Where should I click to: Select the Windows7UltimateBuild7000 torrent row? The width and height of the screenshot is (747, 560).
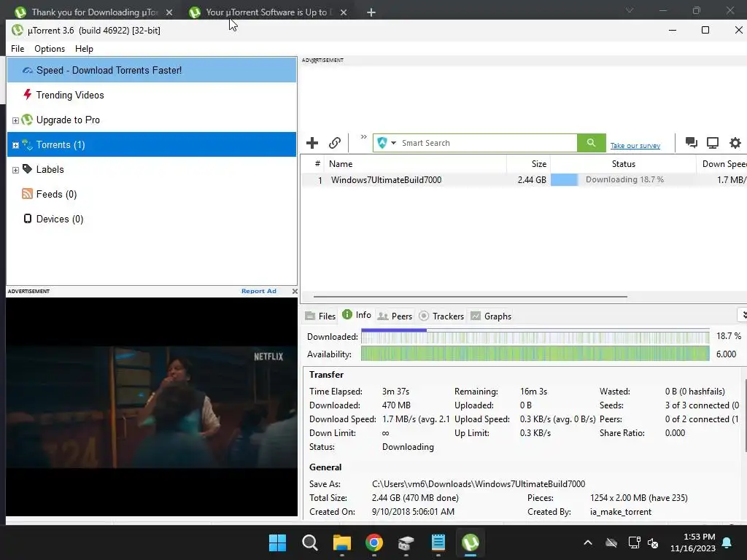click(x=524, y=180)
